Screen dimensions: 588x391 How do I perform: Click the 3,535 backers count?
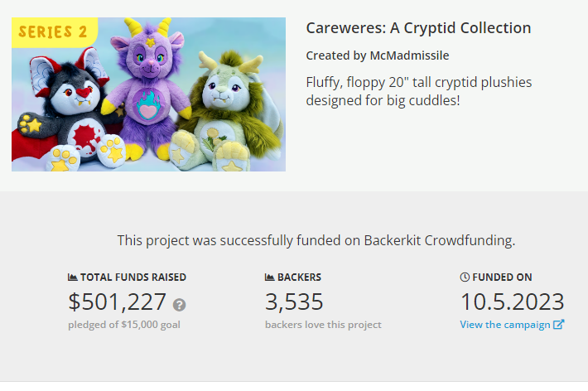[294, 302]
